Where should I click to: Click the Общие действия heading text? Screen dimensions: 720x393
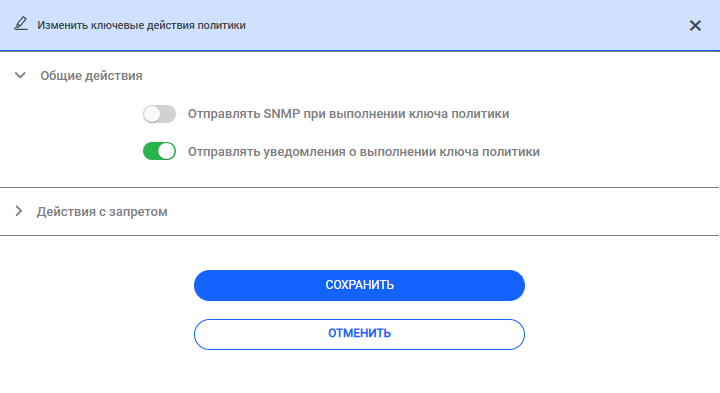click(91, 76)
